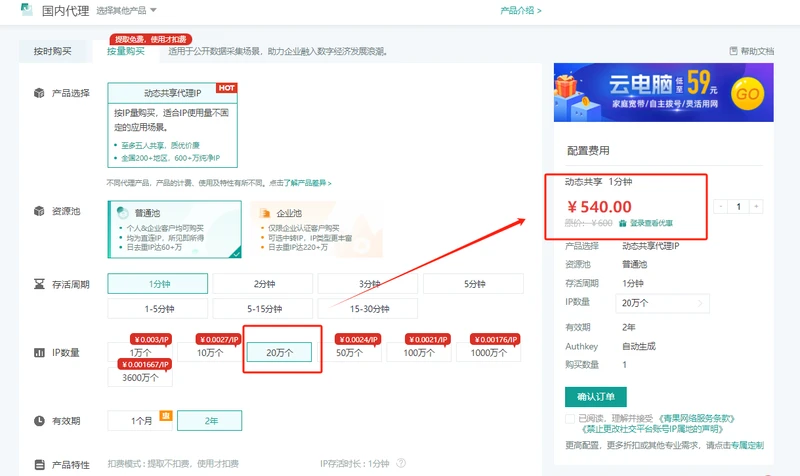
Task: Click the quantity input field showing 1
Action: (x=738, y=207)
